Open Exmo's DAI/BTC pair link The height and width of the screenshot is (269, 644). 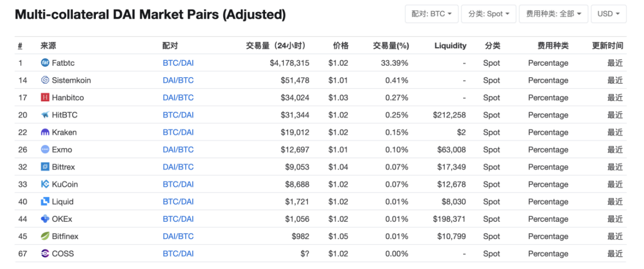179,150
